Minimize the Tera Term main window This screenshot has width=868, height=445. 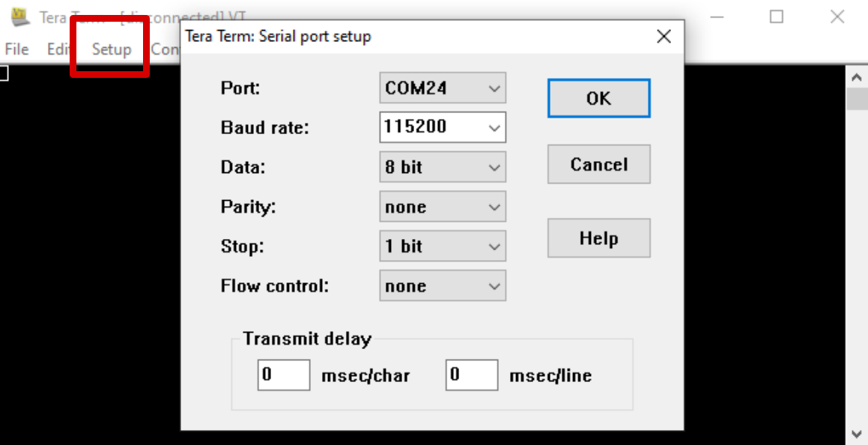click(717, 16)
